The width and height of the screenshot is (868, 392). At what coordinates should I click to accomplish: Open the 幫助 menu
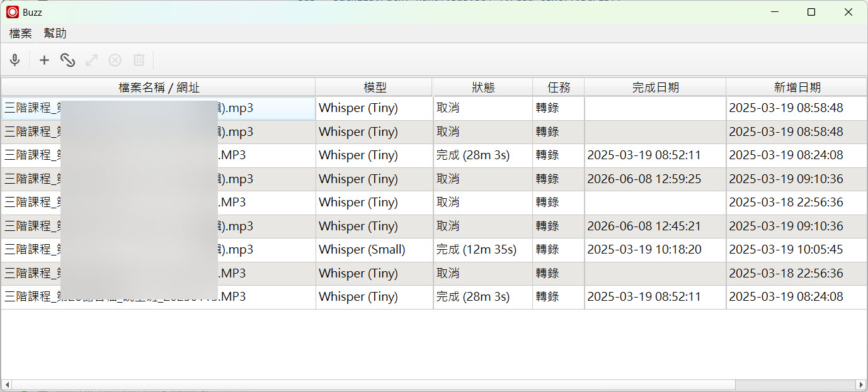click(55, 33)
